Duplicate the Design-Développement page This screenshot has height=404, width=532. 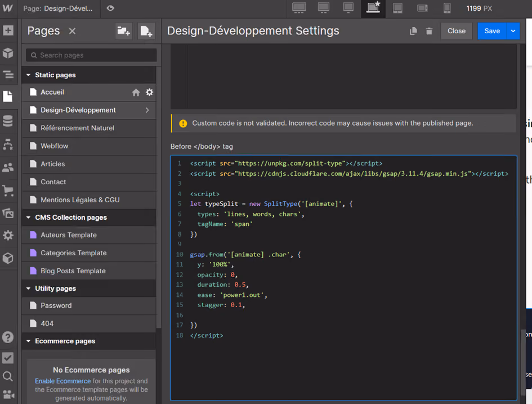(413, 31)
